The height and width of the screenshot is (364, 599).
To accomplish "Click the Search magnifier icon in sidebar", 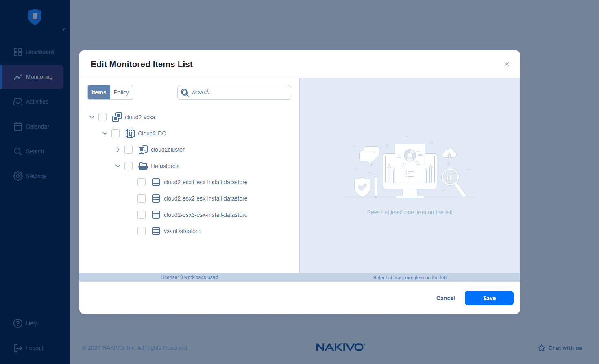I will click(x=18, y=151).
